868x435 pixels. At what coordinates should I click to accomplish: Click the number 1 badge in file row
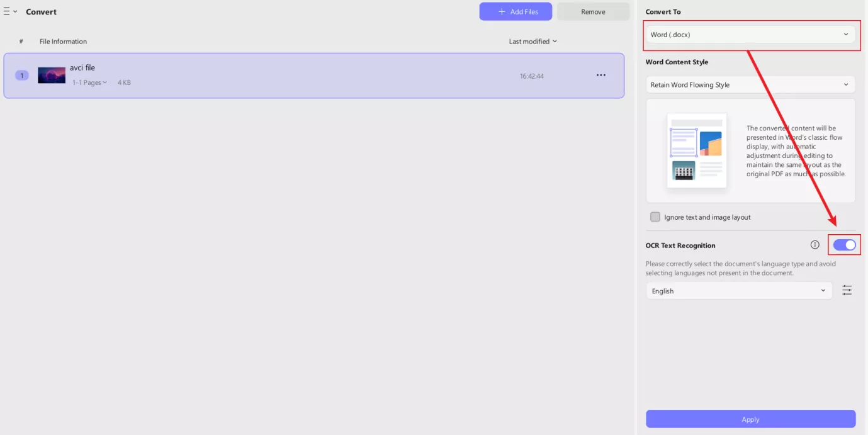[x=22, y=76]
